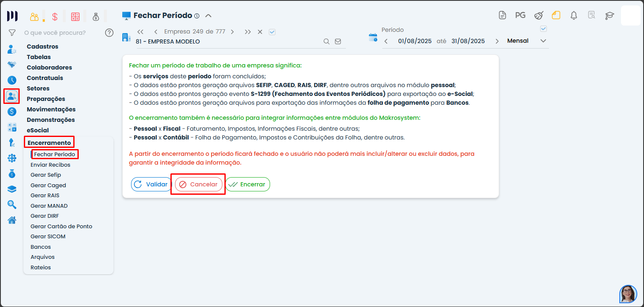Search companies with the magnifier icon

coord(327,41)
